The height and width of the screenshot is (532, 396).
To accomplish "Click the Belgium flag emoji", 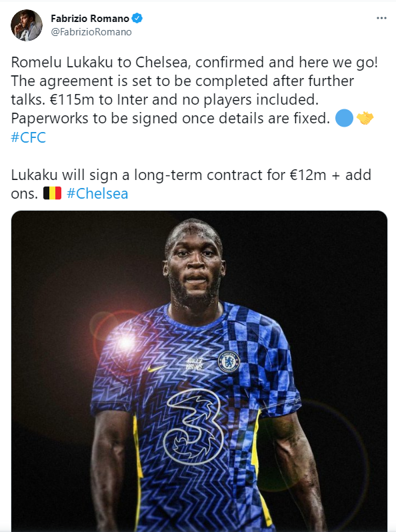I will coord(52,193).
